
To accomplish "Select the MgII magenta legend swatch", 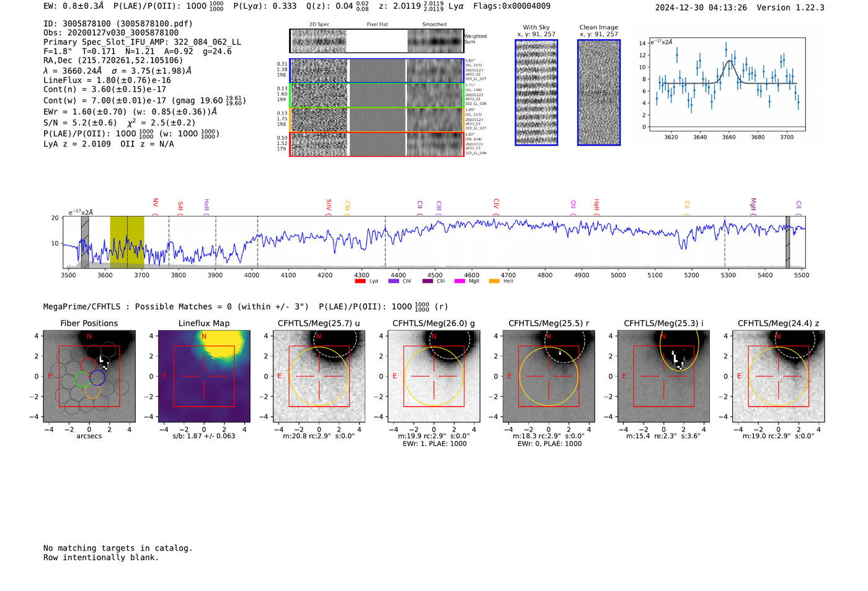I will [459, 282].
